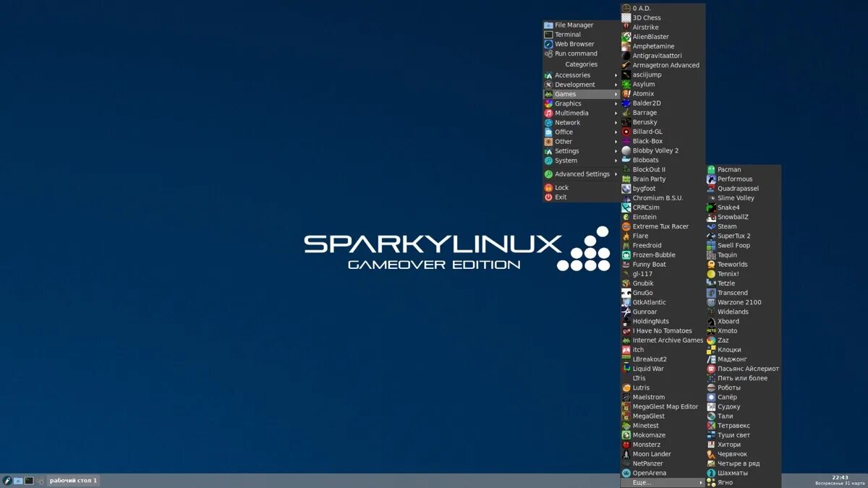Click the file manager icon in taskbar

tap(18, 480)
